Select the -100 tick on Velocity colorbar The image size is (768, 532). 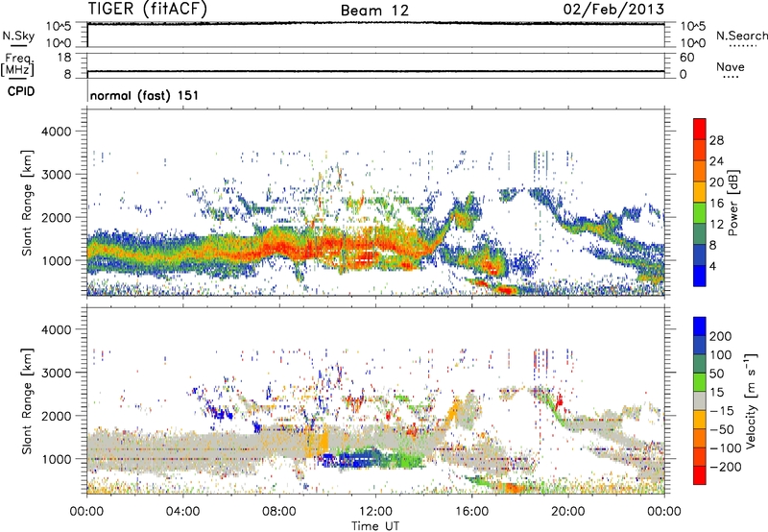[x=726, y=448]
